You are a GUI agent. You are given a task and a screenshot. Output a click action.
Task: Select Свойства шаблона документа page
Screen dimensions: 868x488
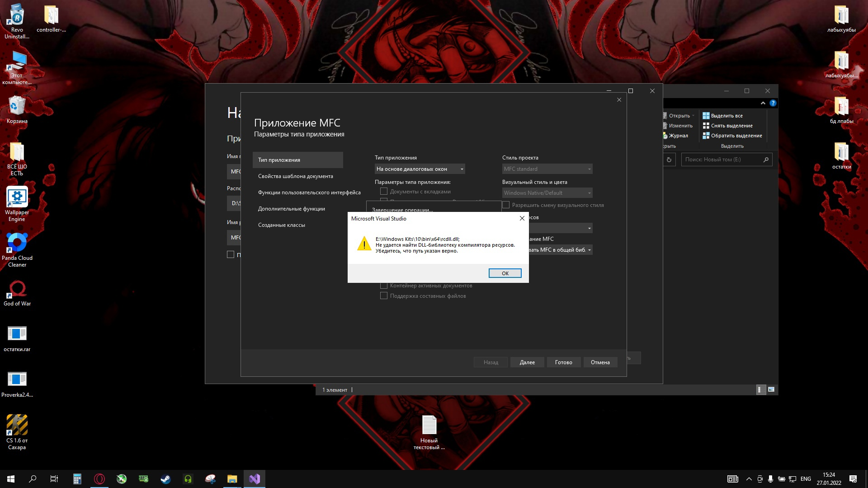point(295,176)
